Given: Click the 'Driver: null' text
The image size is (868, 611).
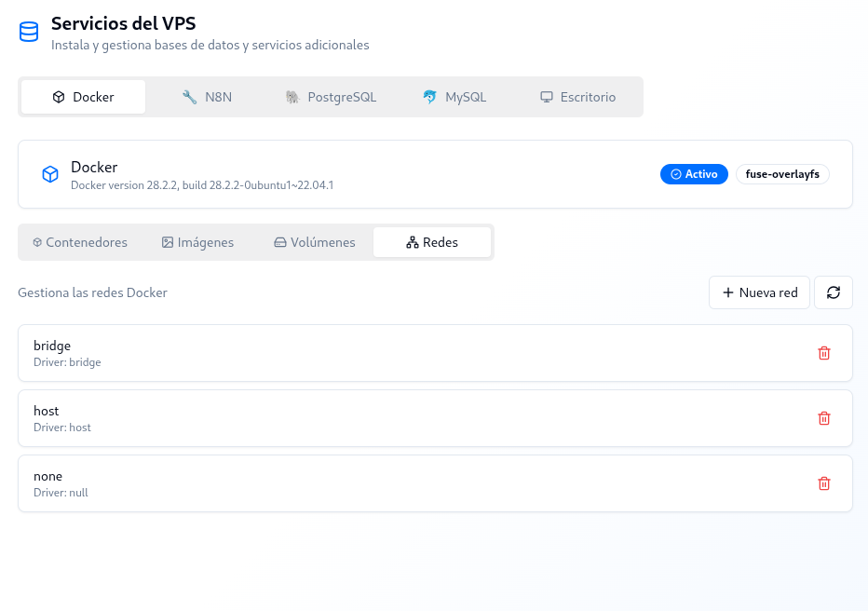Looking at the screenshot, I should coord(61,493).
